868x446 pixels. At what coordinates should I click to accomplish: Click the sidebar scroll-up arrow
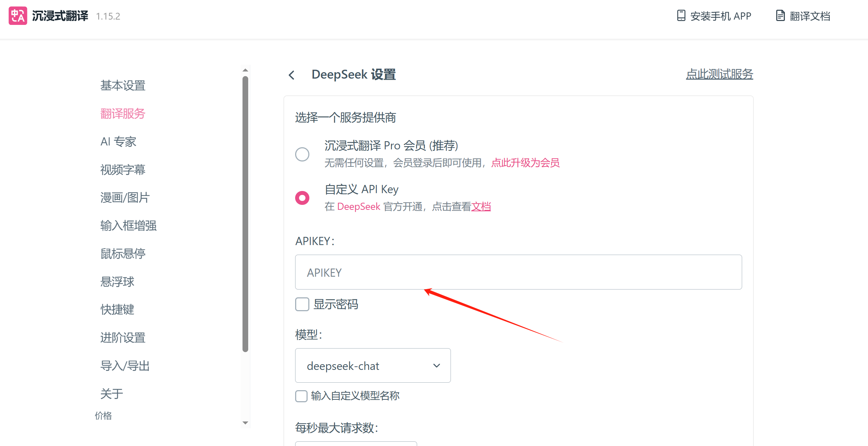tap(245, 70)
